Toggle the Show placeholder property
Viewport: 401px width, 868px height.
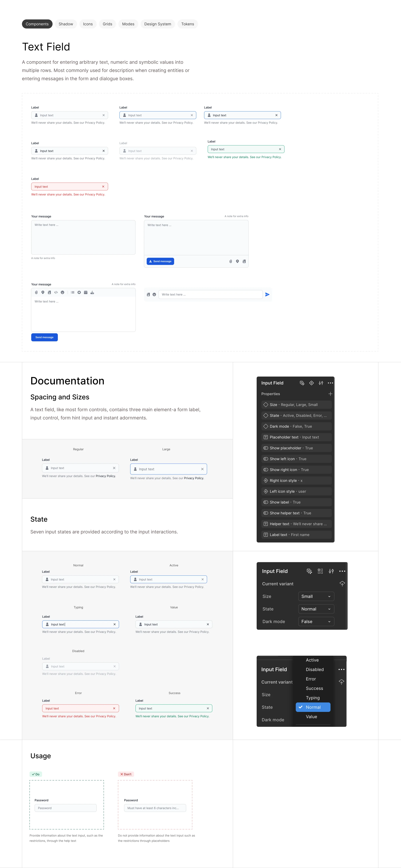coord(297,448)
